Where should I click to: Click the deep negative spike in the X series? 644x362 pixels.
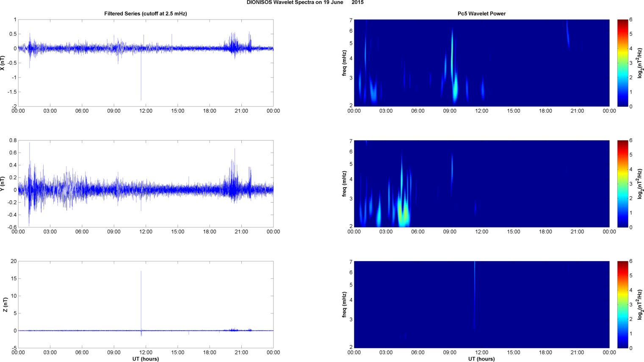click(141, 76)
